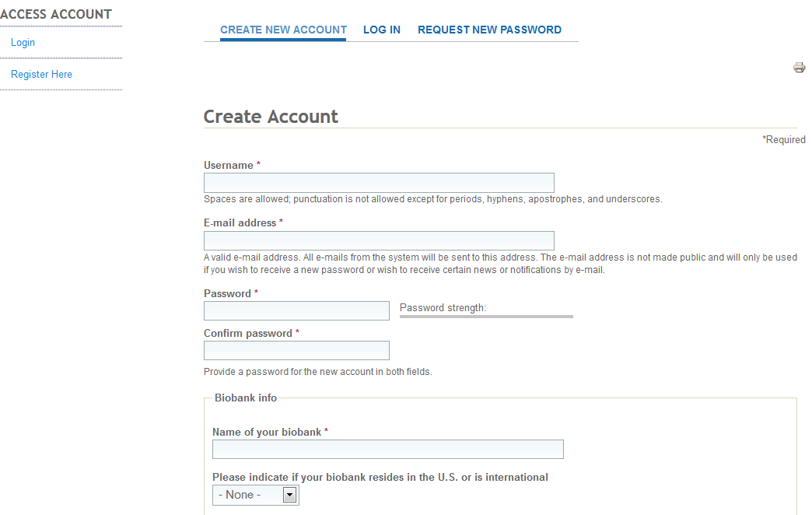This screenshot has height=515, width=812.
Task: Switch to the Log In tab
Action: [x=382, y=30]
